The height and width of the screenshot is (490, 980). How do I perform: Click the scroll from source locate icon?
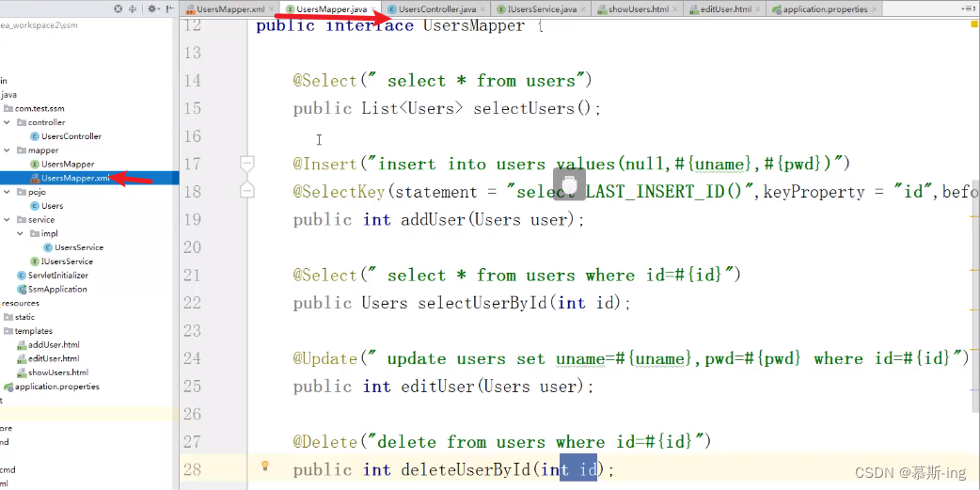119,8
